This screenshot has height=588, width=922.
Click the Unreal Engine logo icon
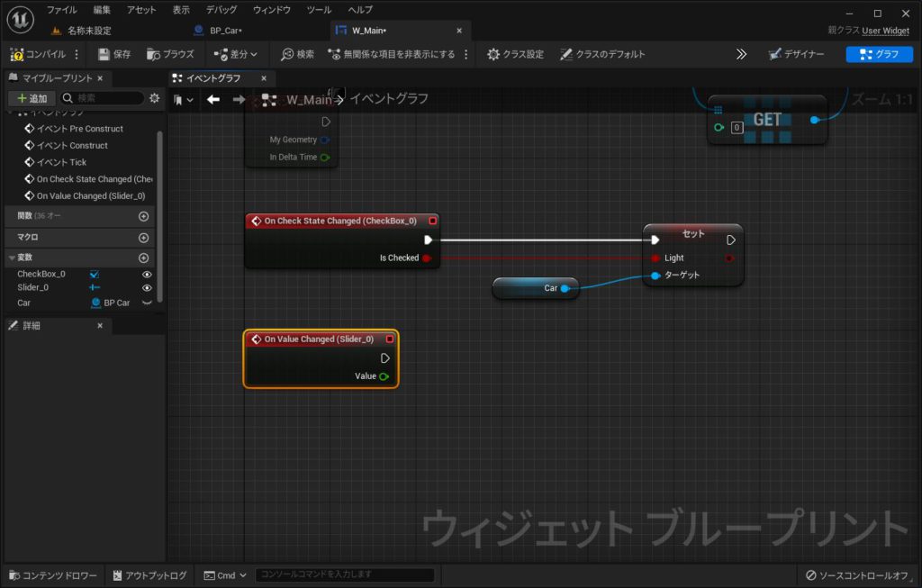point(21,20)
